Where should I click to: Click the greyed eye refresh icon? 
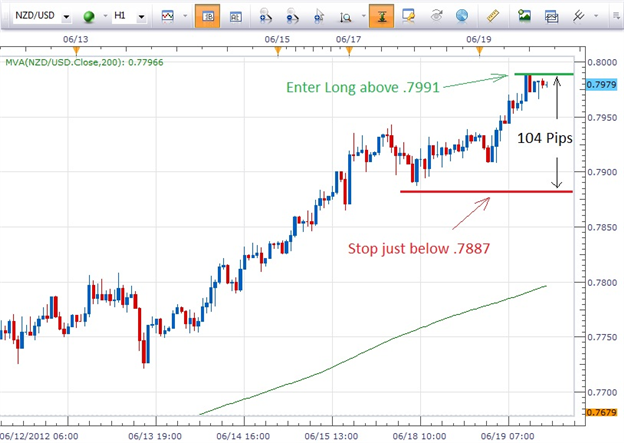[x=437, y=16]
